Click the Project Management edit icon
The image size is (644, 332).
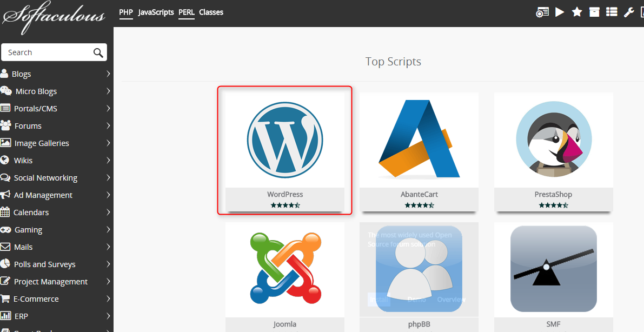pos(5,281)
